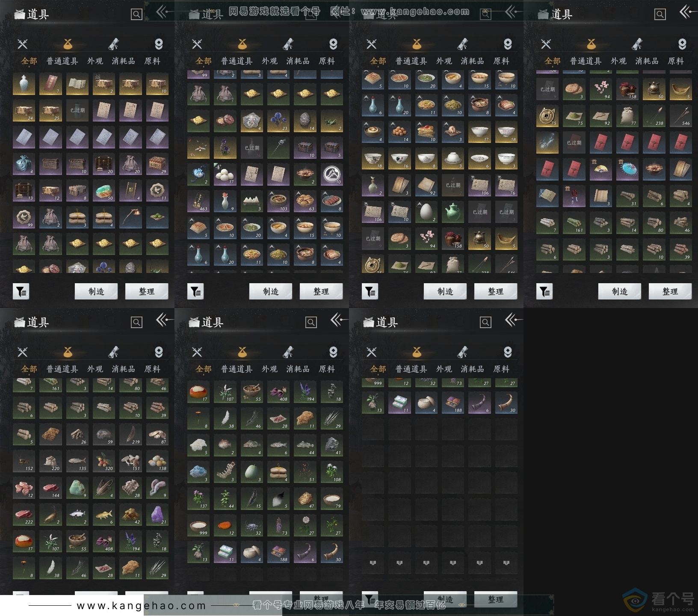Switch to 消耗品 tab in bottom-right panel
The height and width of the screenshot is (616, 698).
(x=472, y=369)
